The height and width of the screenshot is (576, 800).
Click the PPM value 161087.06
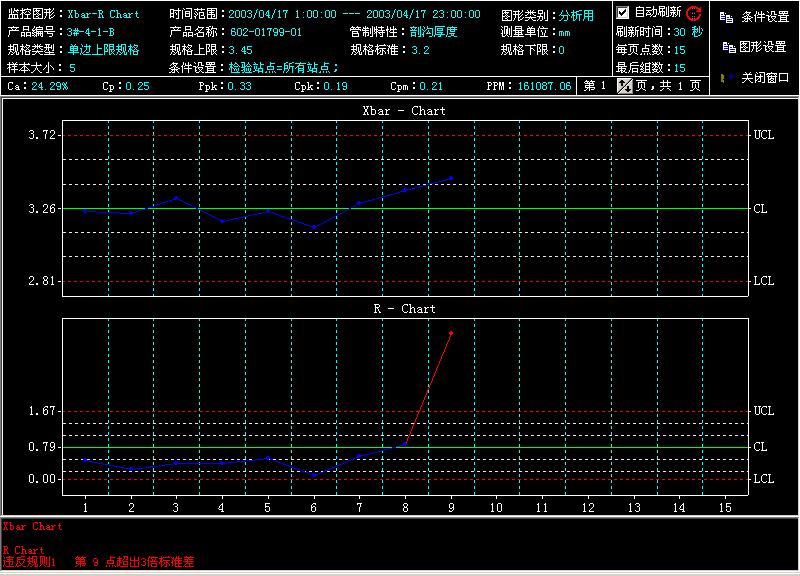coord(544,86)
